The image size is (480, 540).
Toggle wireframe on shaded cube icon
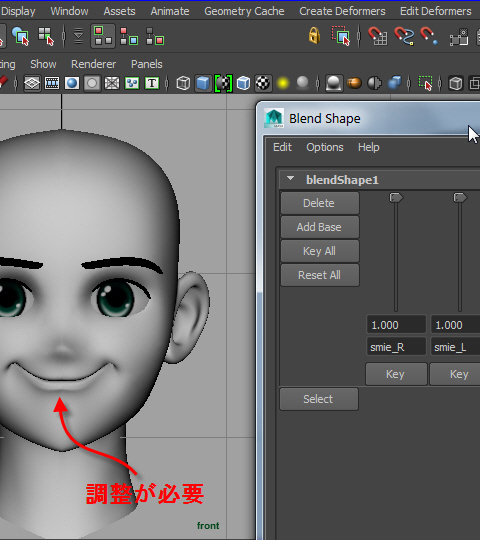pyautogui.click(x=243, y=83)
